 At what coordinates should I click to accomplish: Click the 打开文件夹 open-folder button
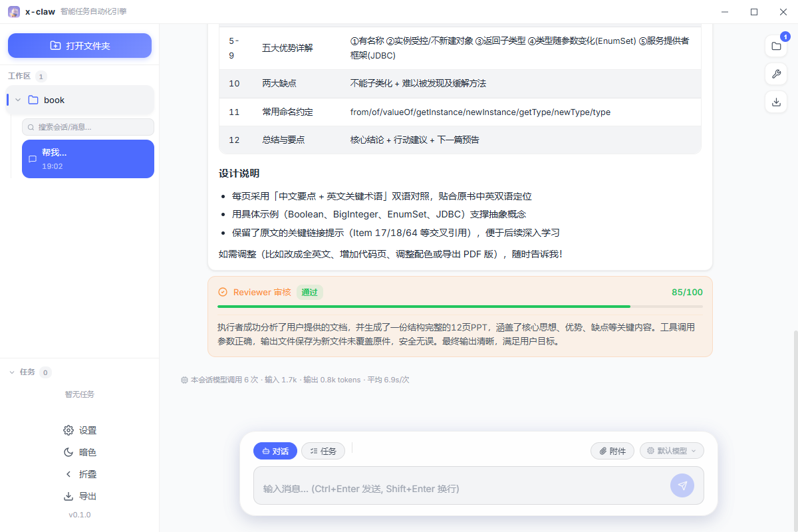tap(80, 46)
